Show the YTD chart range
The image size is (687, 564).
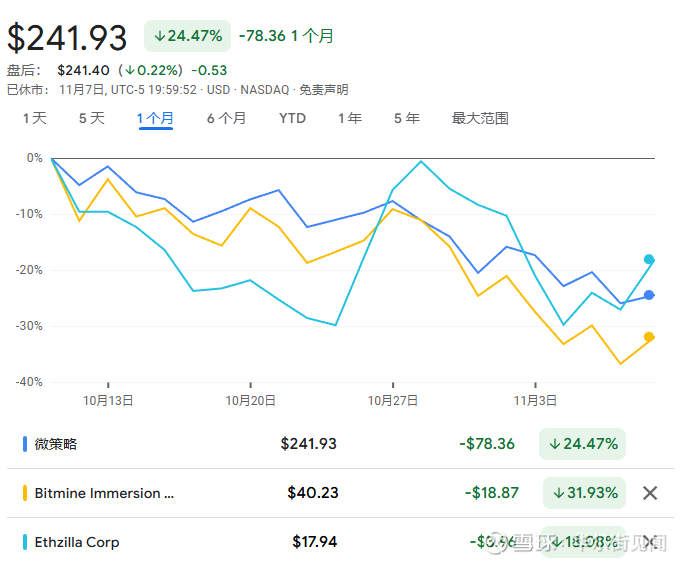(x=292, y=118)
